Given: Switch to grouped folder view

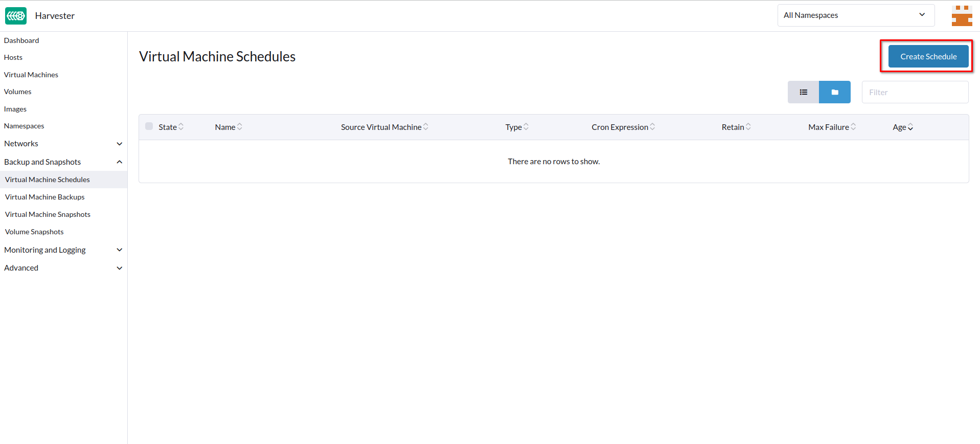Looking at the screenshot, I should (834, 92).
